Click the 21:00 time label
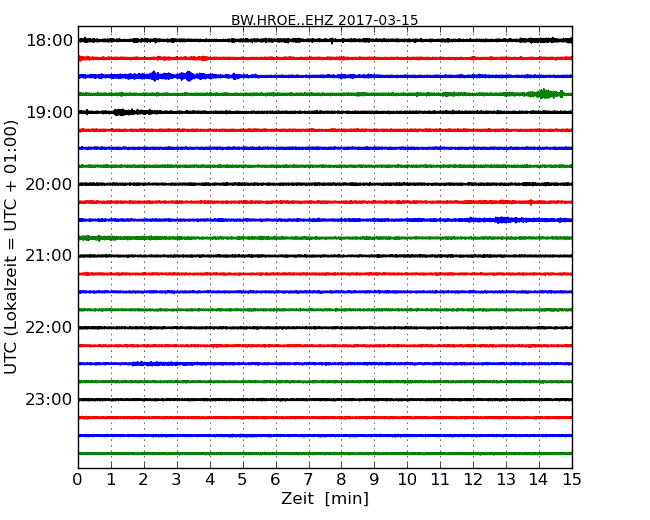The height and width of the screenshot is (520, 650). [49, 256]
